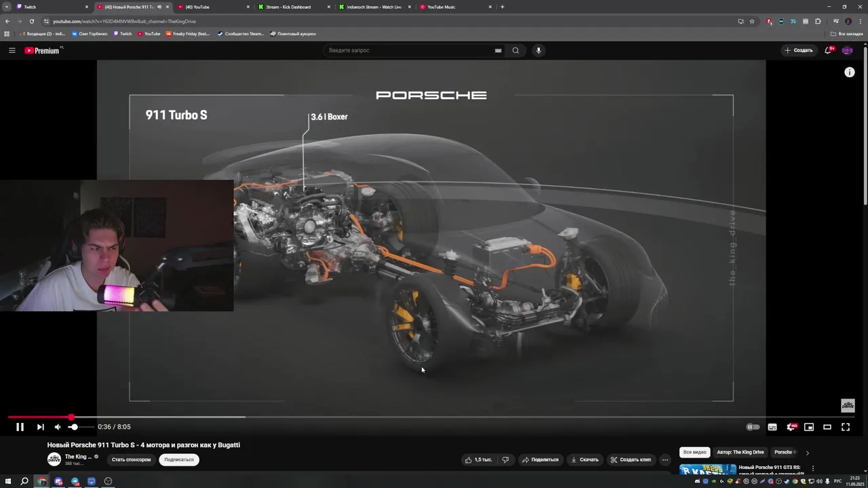The width and height of the screenshot is (868, 488).
Task: Open the Chrome profile avatar
Action: (x=848, y=21)
